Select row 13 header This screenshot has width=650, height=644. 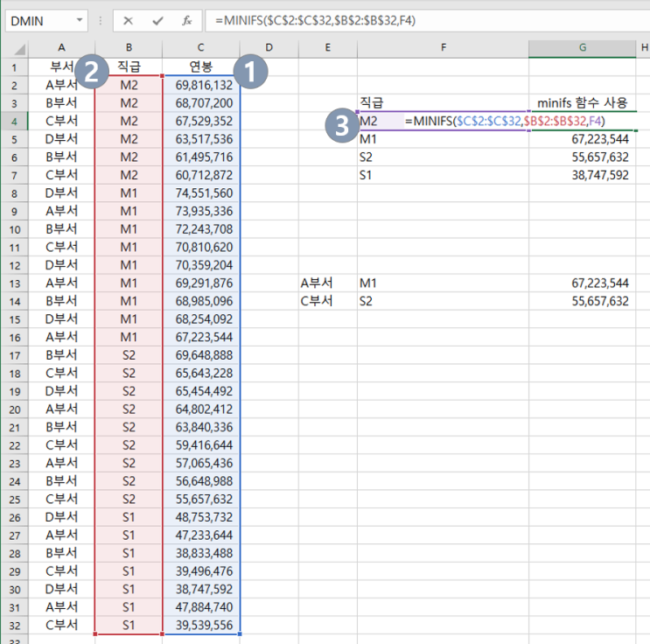(x=14, y=283)
